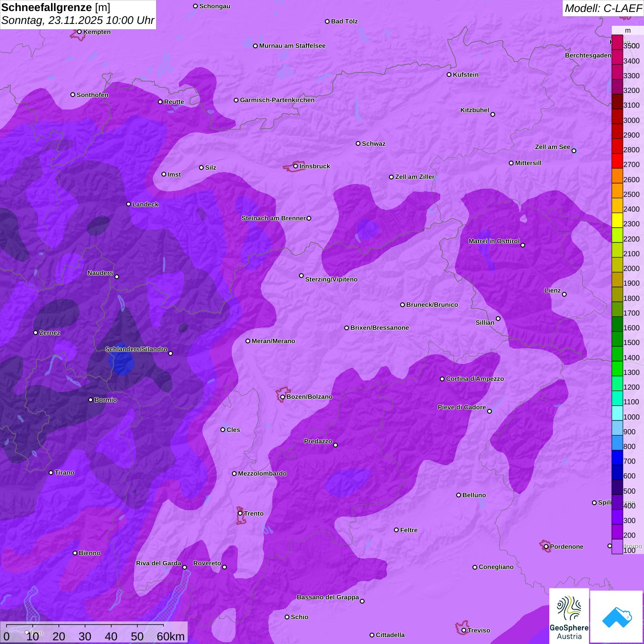Click the 'Murnau am Staffelsee' label

292,46
